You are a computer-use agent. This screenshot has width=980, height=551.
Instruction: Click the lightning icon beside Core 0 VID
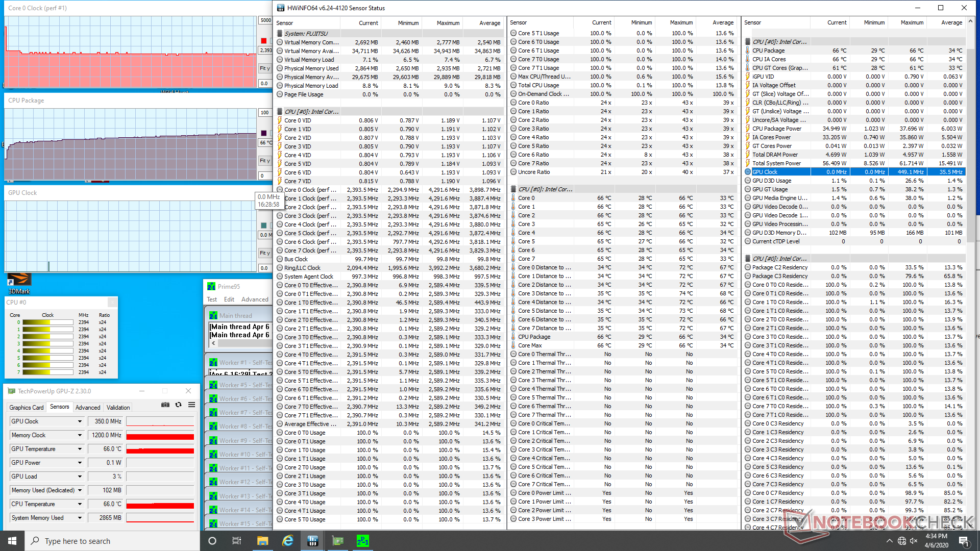pos(280,120)
